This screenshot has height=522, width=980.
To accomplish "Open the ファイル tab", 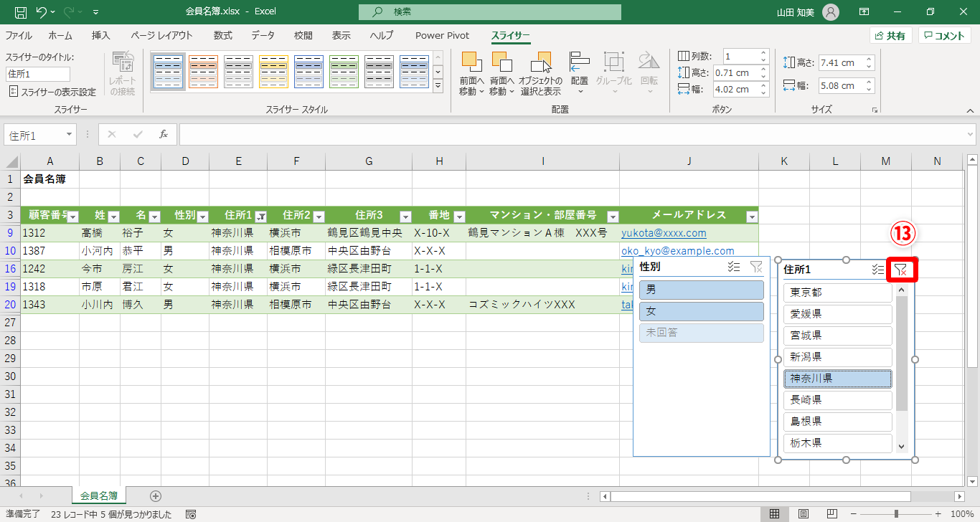I will tap(19, 36).
